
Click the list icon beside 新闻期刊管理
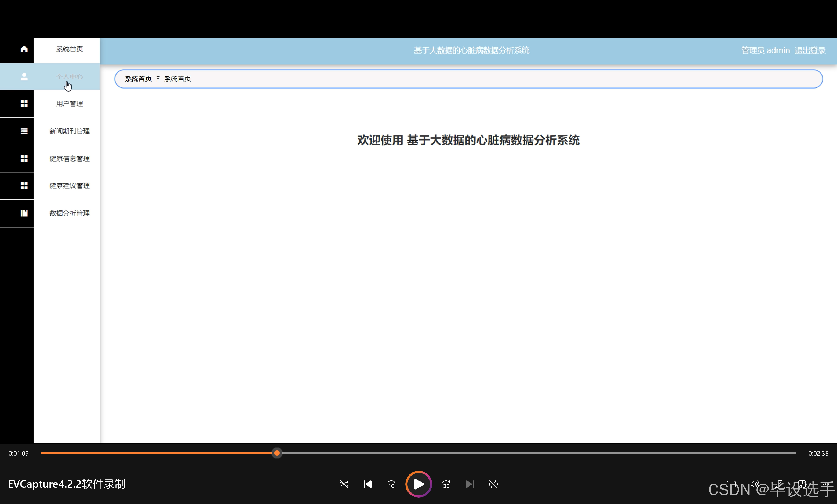click(x=24, y=131)
